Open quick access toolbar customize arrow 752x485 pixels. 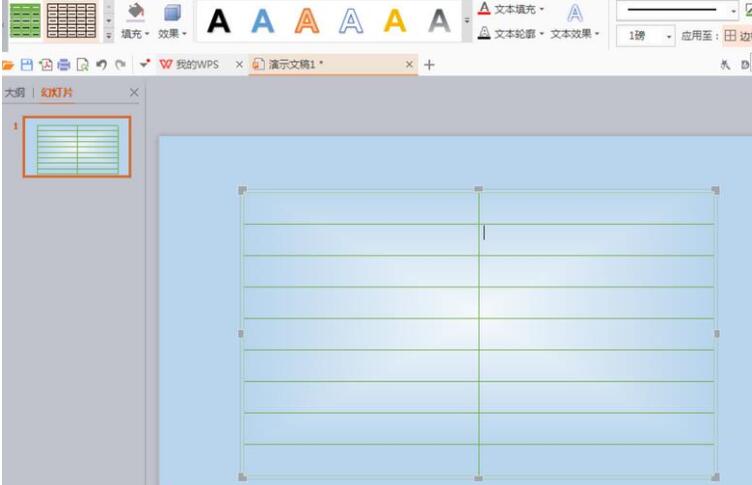click(144, 64)
